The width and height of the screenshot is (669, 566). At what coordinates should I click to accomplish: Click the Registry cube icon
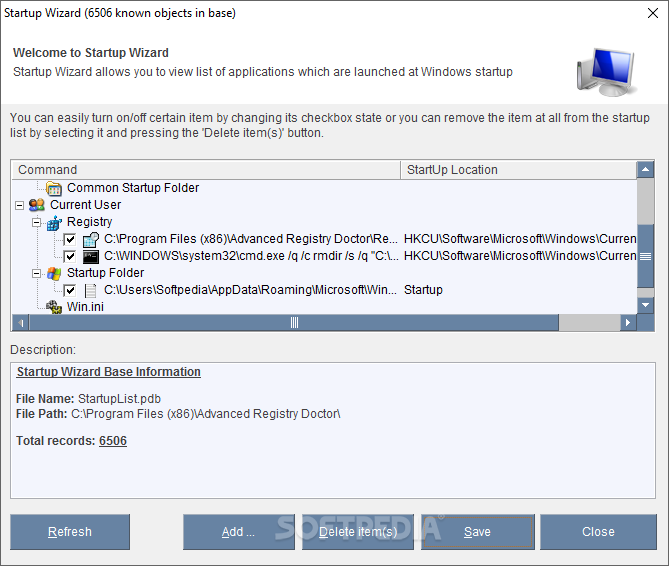(x=54, y=222)
